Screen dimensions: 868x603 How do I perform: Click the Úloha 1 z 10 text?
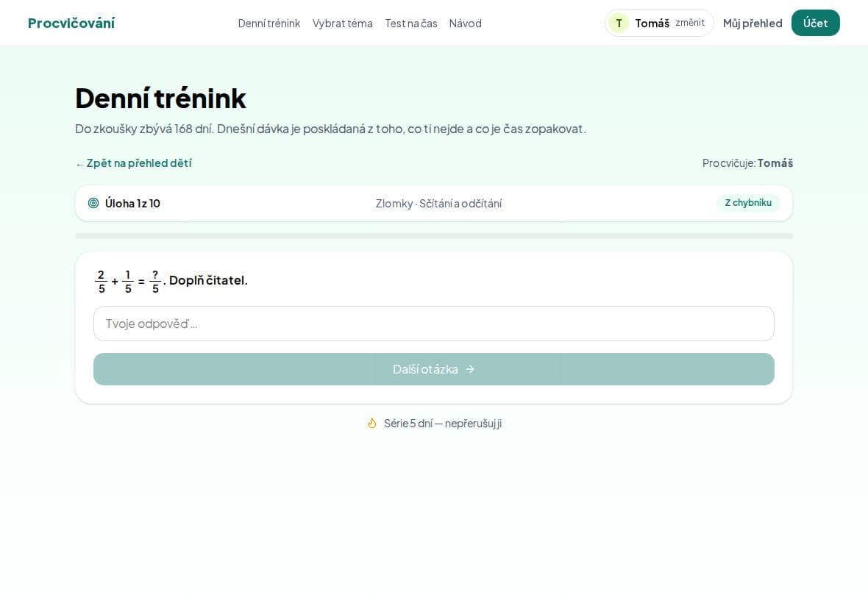pyautogui.click(x=132, y=203)
